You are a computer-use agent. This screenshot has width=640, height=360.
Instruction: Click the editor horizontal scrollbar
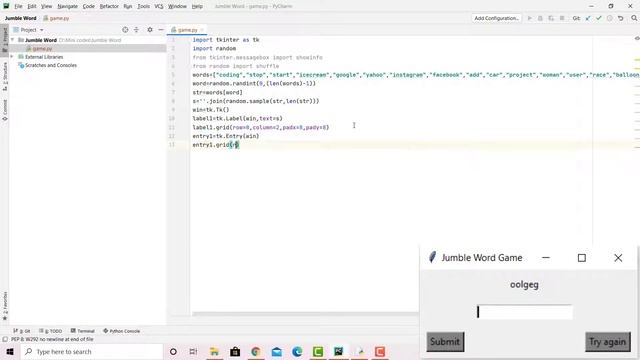tap(305, 314)
